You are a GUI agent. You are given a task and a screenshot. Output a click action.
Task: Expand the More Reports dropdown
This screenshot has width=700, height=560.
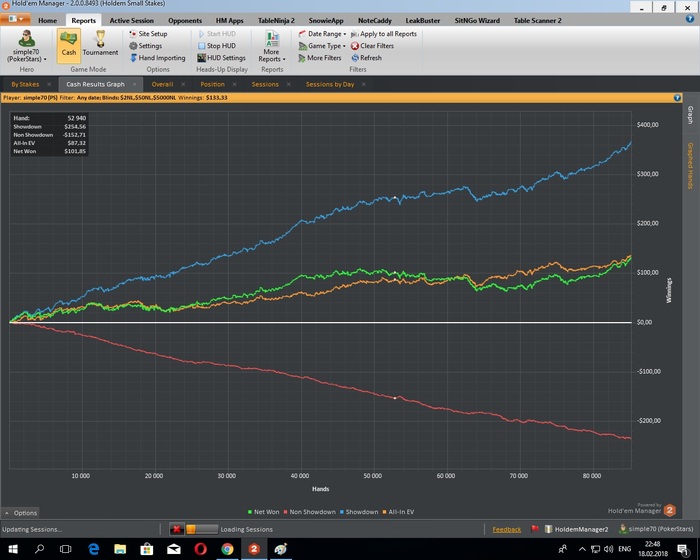coord(272,46)
